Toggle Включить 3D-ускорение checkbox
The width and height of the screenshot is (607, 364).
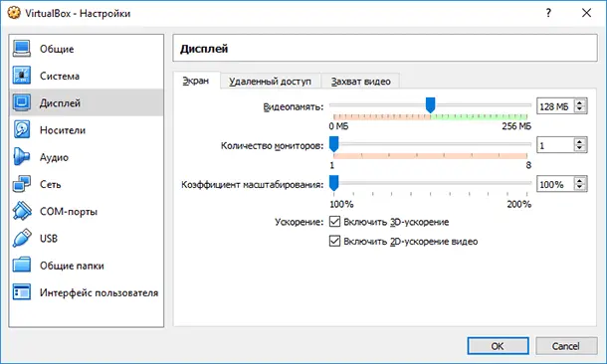point(334,222)
